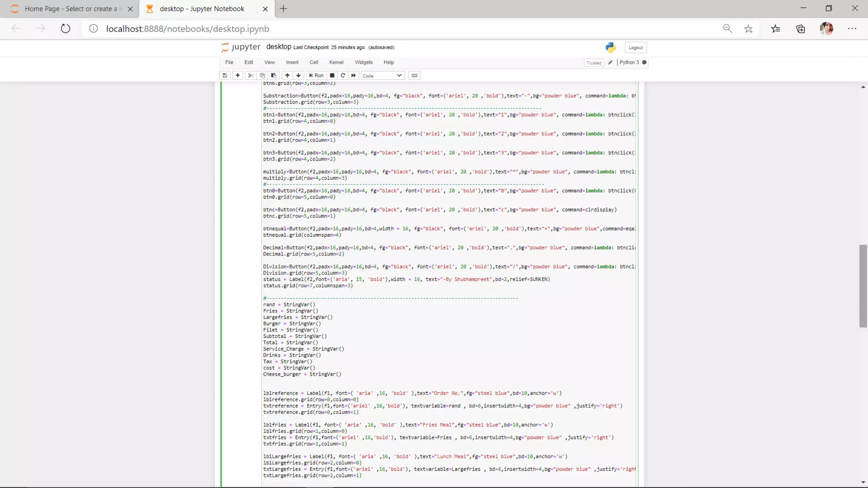Click the notebook vertical scrollbar thumb

[x=863, y=286]
